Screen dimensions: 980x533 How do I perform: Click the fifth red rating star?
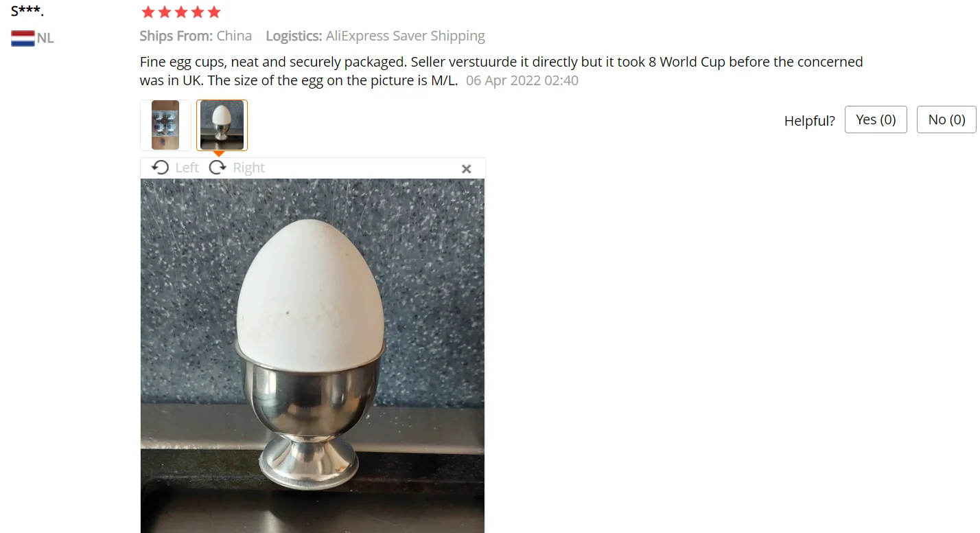tap(214, 12)
